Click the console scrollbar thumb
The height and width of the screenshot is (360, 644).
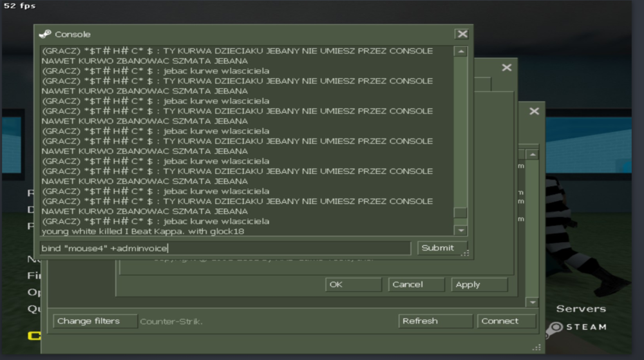[x=460, y=213]
